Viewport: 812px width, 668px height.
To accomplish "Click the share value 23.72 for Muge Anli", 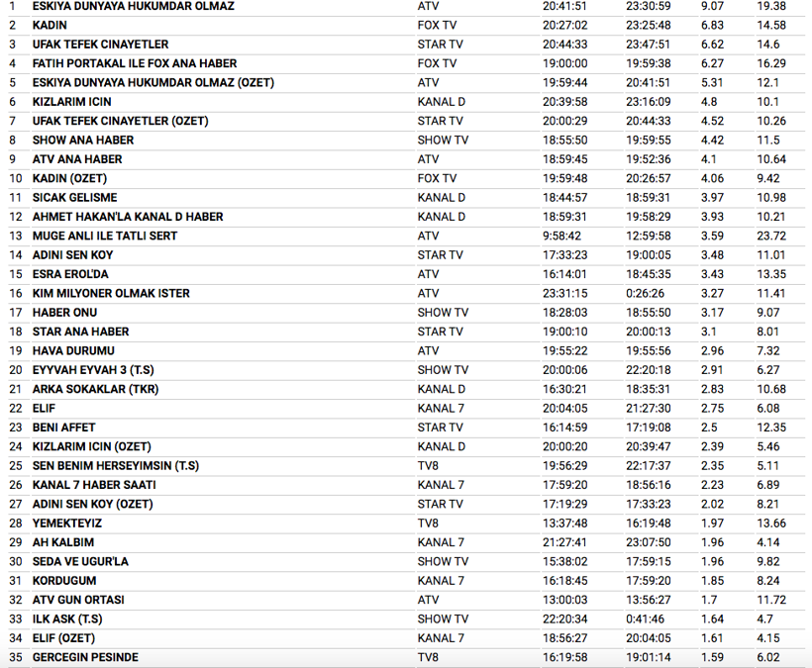I will coord(770,237).
